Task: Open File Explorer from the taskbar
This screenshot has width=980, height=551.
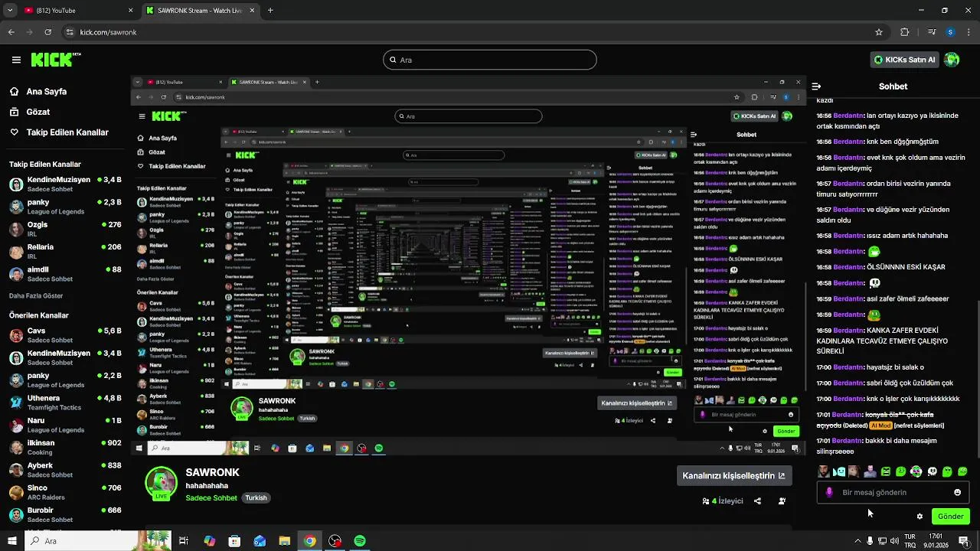Action: (285, 541)
